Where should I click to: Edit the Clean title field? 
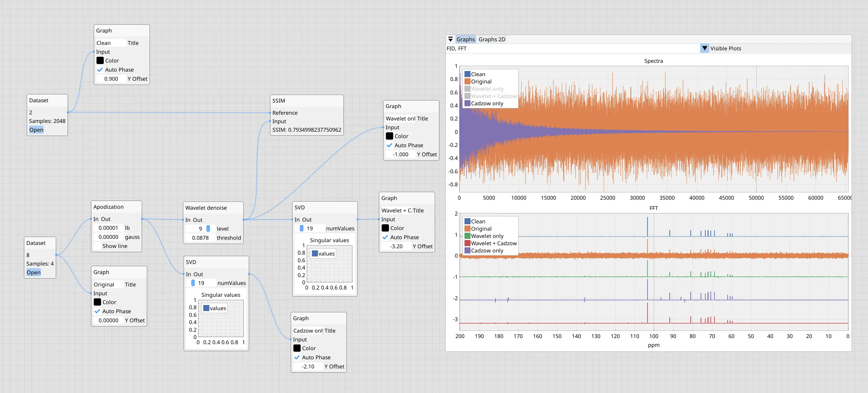tap(111, 43)
